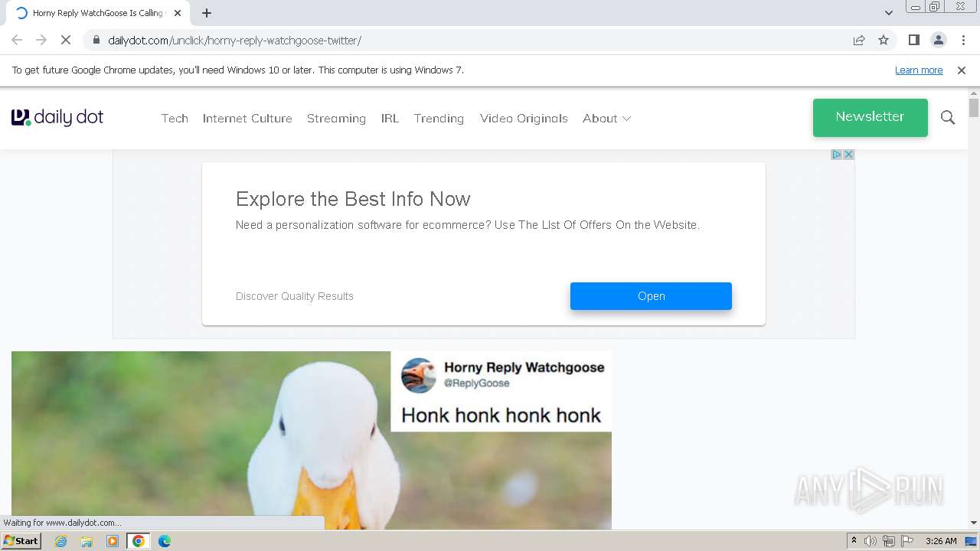This screenshot has height=551, width=980.
Task: Click the ad headline Explore the Best Info Now
Action: click(353, 199)
